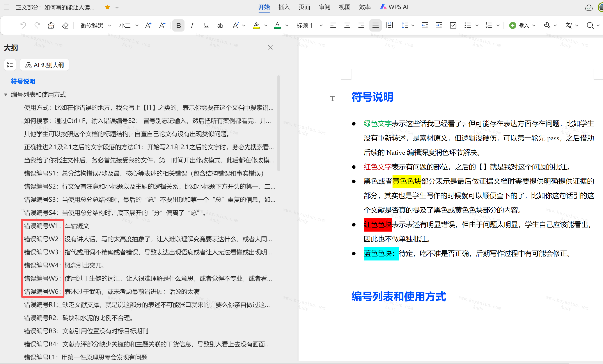Open line spacing options
Viewport: 603px width, 364px height.
tap(408, 25)
